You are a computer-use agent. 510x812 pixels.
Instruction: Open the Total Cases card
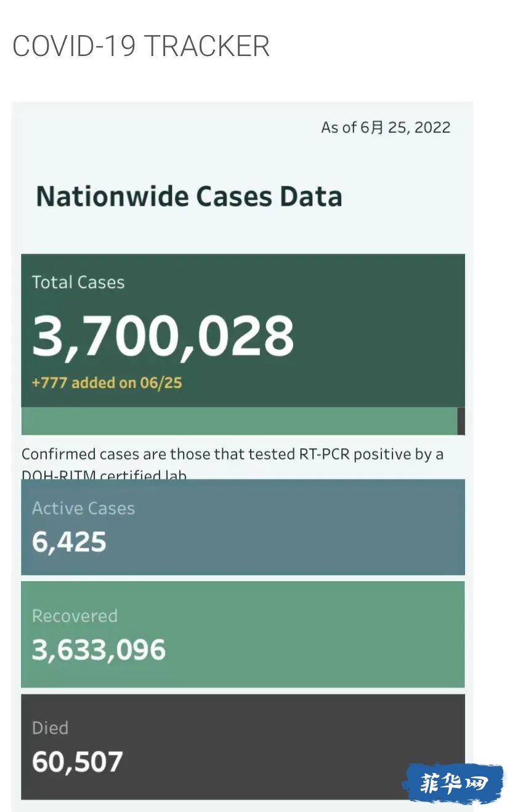click(x=243, y=331)
